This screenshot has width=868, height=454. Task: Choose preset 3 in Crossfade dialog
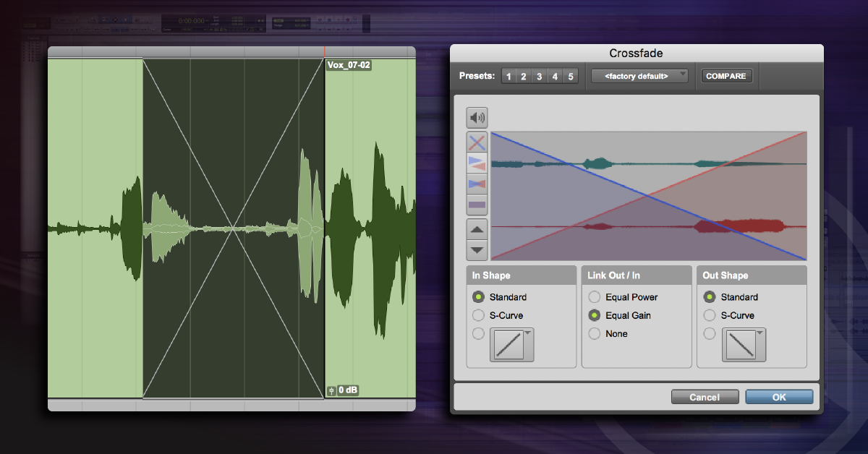coord(539,76)
